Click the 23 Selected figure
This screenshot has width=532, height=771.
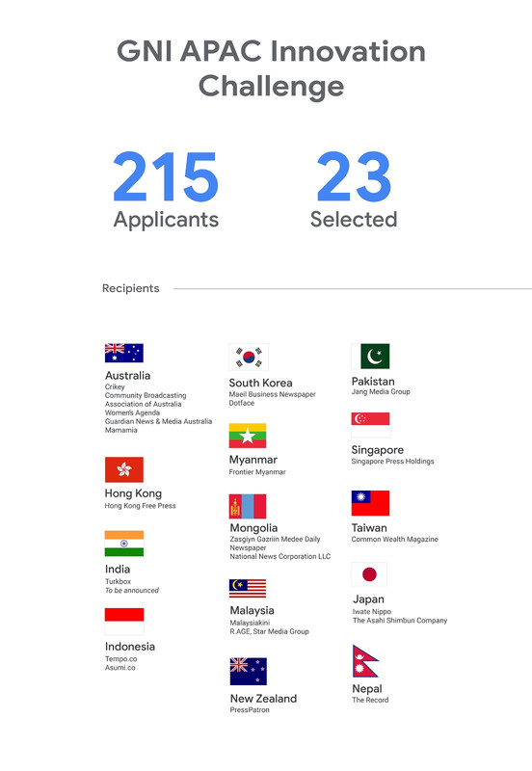pos(354,190)
